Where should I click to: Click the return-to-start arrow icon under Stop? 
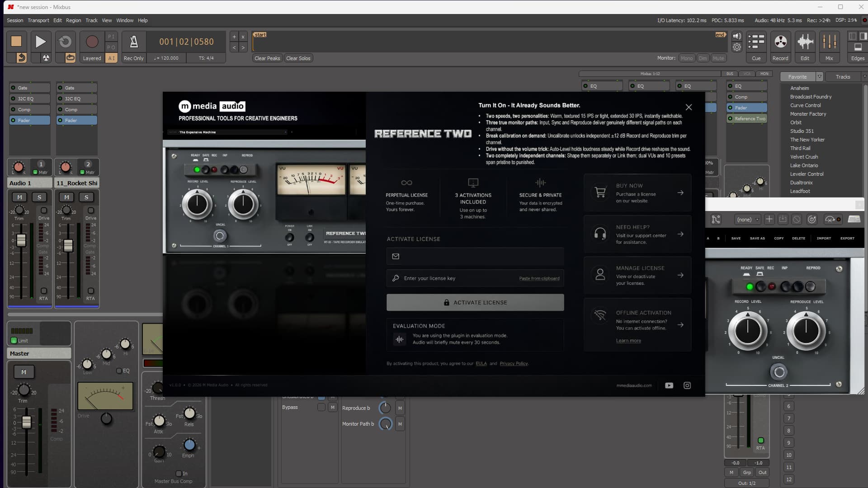(21, 58)
